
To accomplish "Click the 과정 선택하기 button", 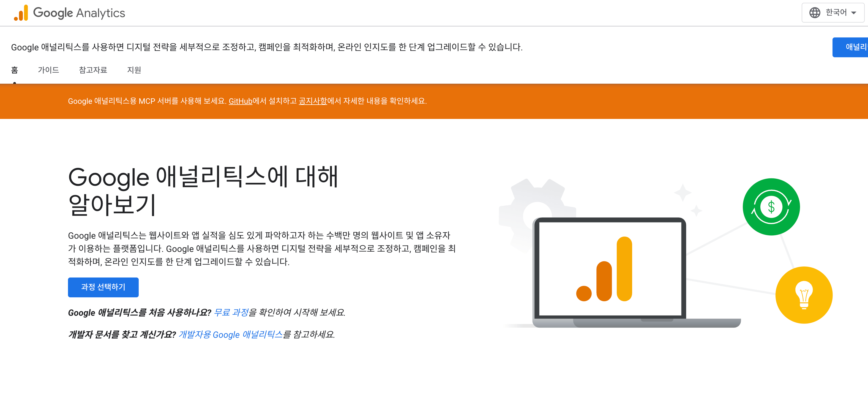I will coord(103,287).
